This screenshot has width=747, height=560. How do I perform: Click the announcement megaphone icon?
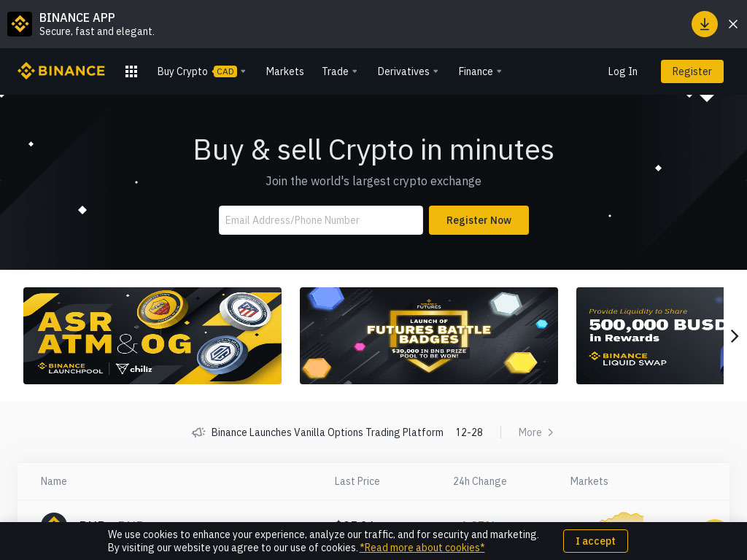pyautogui.click(x=198, y=432)
